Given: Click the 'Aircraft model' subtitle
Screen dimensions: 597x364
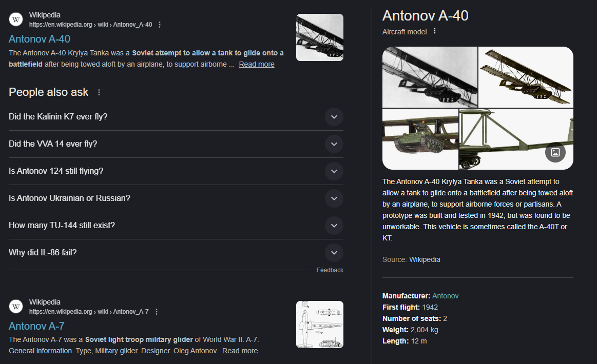Looking at the screenshot, I should (405, 32).
